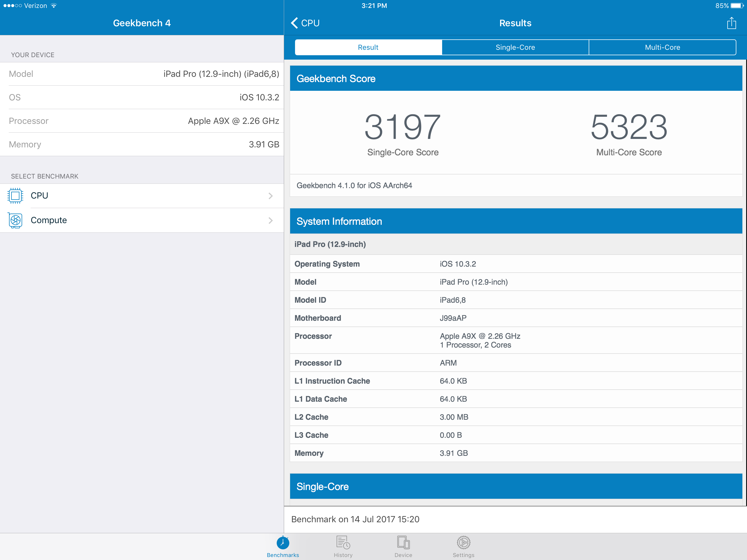Tap the back chevron next to CPU
The width and height of the screenshot is (747, 560).
coord(294,23)
